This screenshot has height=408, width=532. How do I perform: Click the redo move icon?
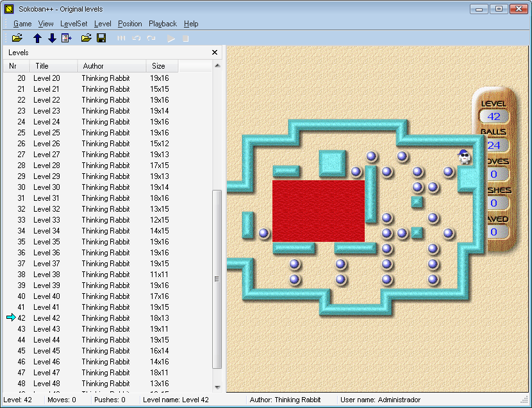pyautogui.click(x=151, y=37)
